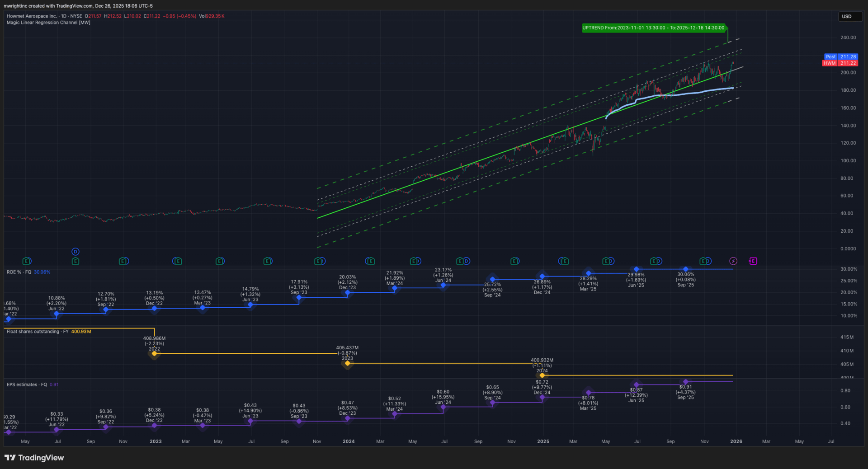The image size is (868, 469).
Task: Click the earnings E marker for late July 2024
Action: coord(460,261)
